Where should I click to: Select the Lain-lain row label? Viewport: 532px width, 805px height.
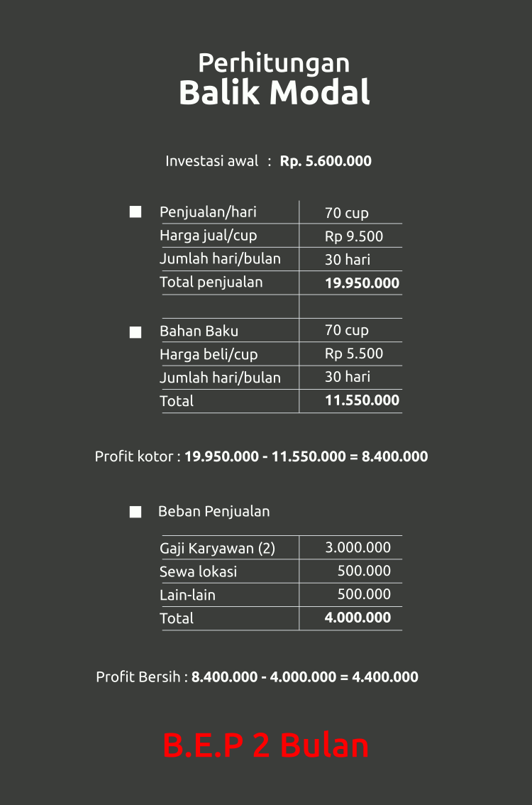[187, 595]
